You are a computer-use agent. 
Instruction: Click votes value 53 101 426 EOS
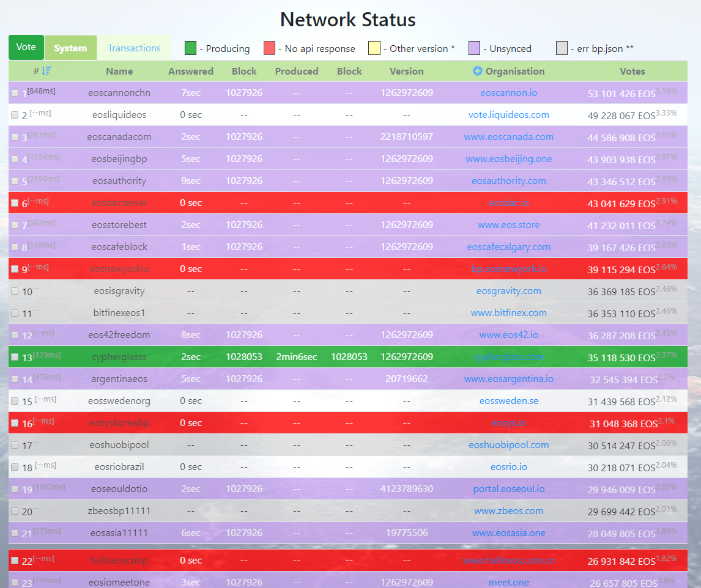[621, 94]
